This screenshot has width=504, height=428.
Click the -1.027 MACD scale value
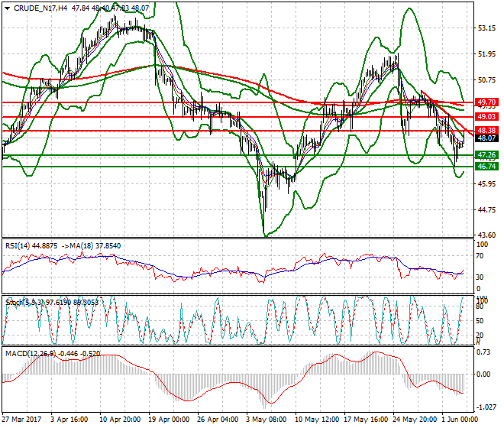coord(486,407)
